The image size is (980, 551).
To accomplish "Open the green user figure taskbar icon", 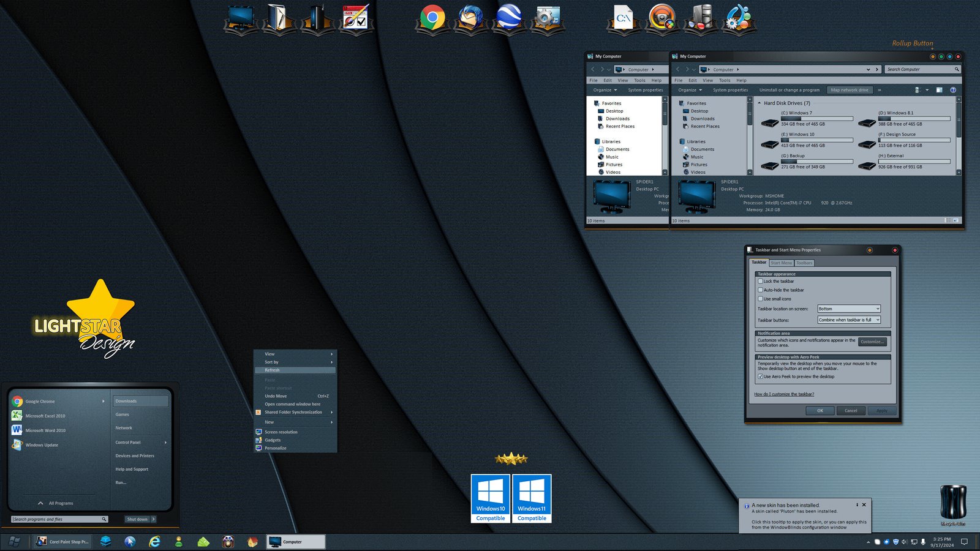I will [x=179, y=542].
